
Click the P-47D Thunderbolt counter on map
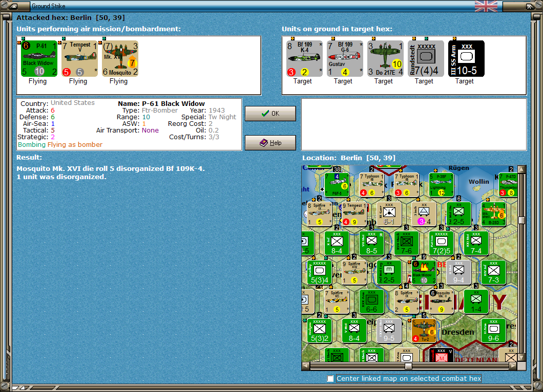click(x=508, y=184)
